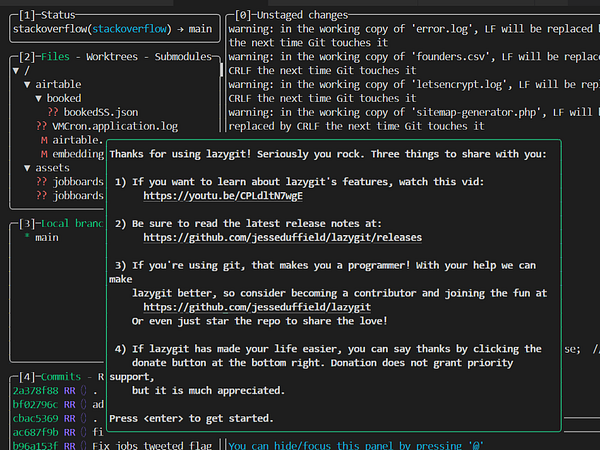Open the Local branches tab

(x=72, y=223)
